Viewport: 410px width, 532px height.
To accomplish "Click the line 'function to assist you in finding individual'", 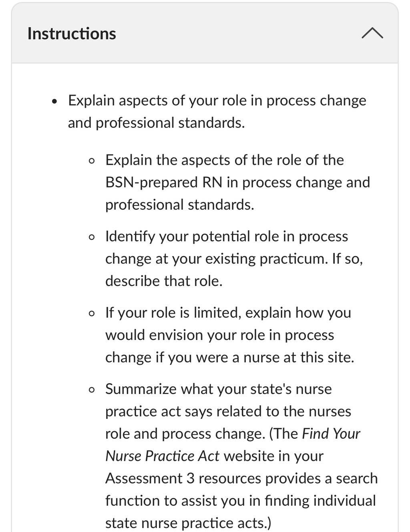I will pyautogui.click(x=241, y=501).
